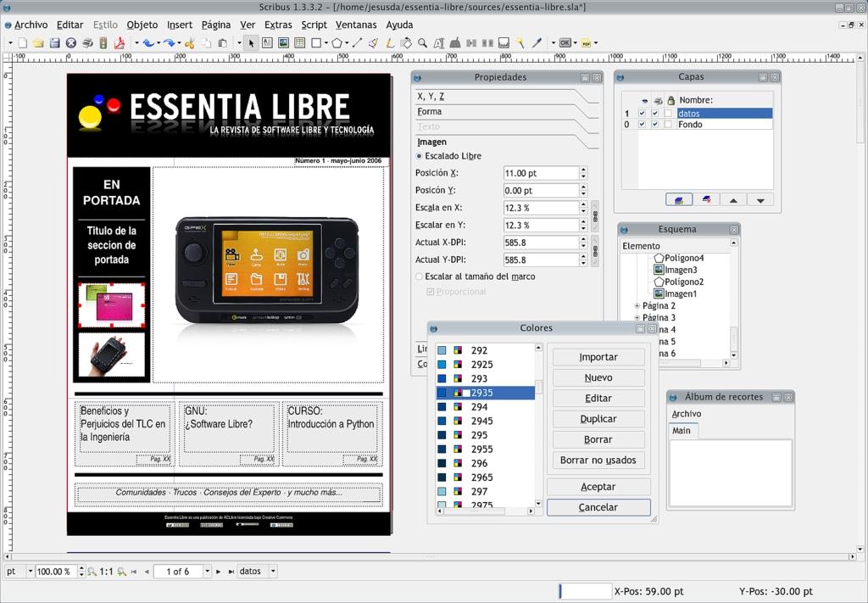Expand the X, Y, Z properties tab

coord(507,97)
